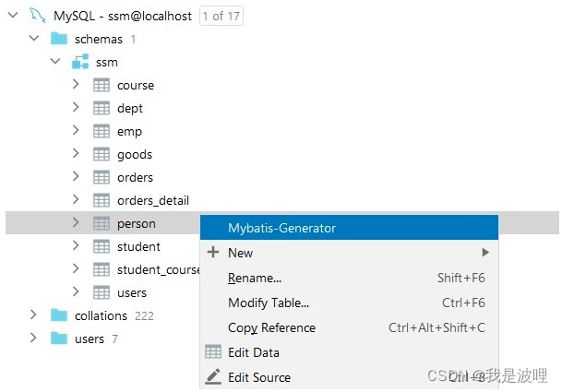This screenshot has height=392, width=562.
Task: Click the orders_detail table icon
Action: [x=102, y=200]
